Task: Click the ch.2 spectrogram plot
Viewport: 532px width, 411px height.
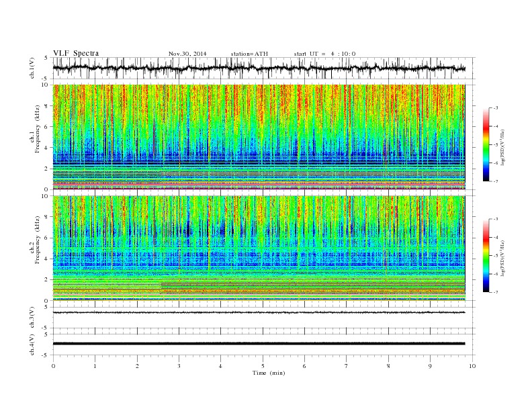Action: [259, 248]
